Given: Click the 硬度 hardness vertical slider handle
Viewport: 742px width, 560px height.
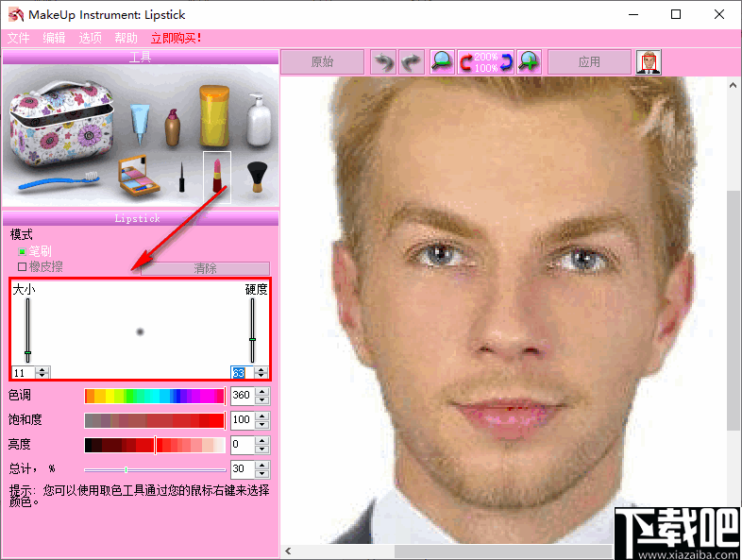Looking at the screenshot, I should 252,339.
